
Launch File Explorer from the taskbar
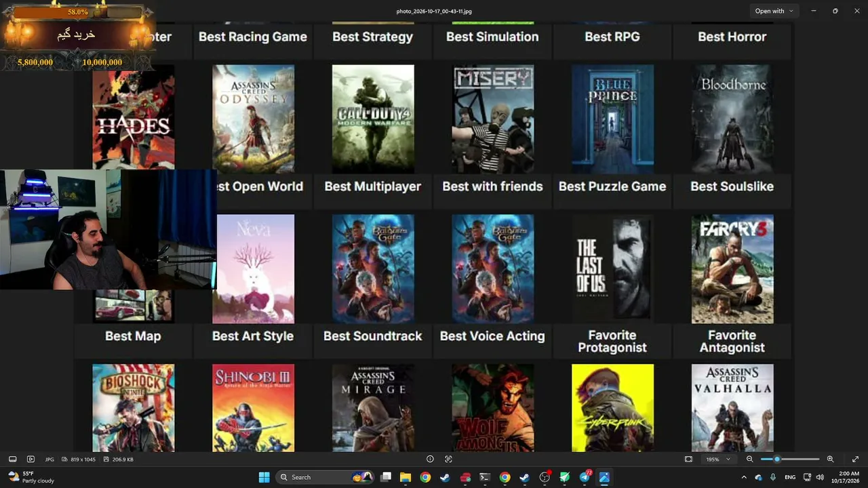point(406,477)
